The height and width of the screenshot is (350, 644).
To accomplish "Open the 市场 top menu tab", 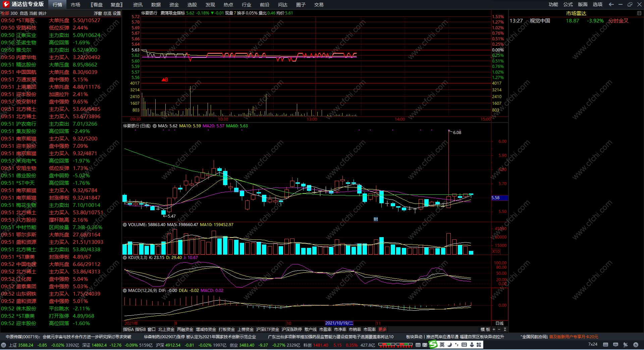I will pos(75,5).
